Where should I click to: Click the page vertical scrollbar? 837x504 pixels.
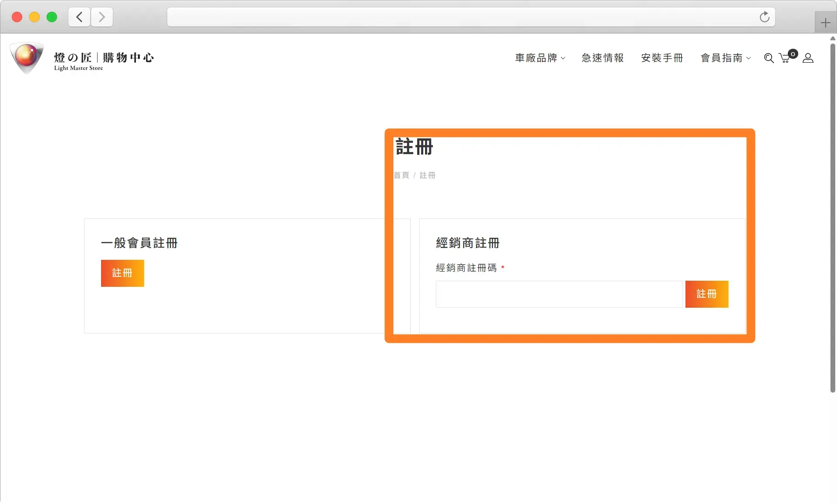click(833, 218)
